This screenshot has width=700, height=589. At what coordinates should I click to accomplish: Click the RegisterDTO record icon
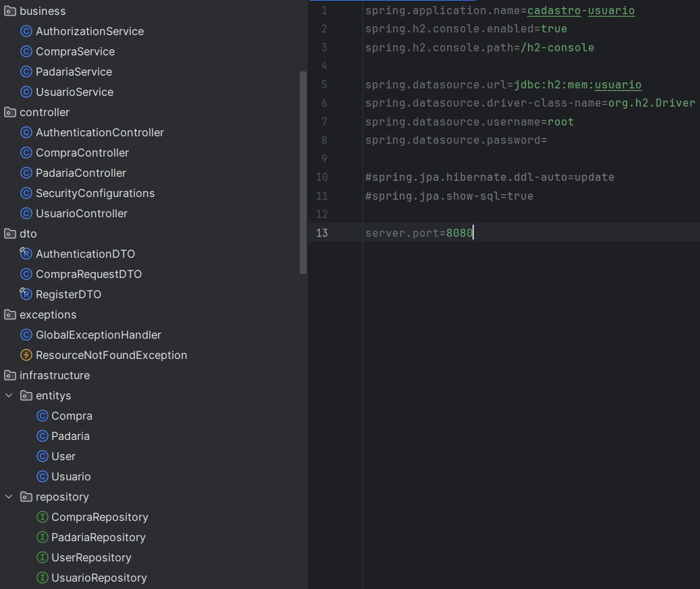click(x=26, y=294)
